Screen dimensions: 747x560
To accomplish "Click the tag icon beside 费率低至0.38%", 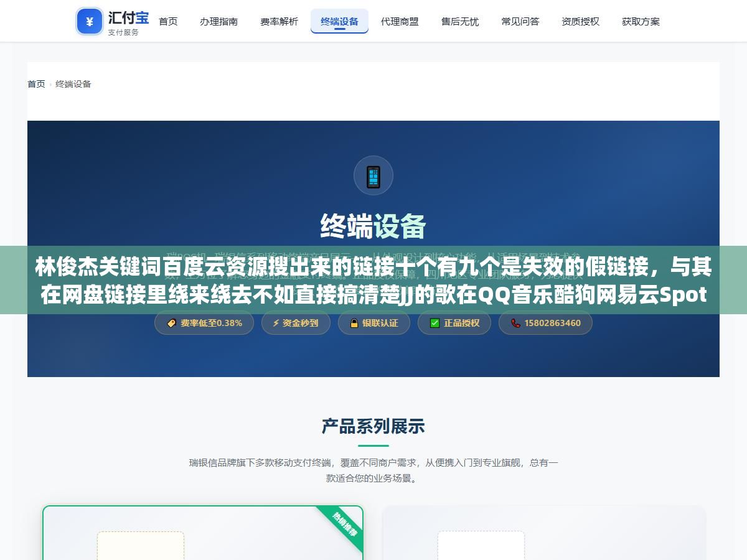I will (172, 323).
